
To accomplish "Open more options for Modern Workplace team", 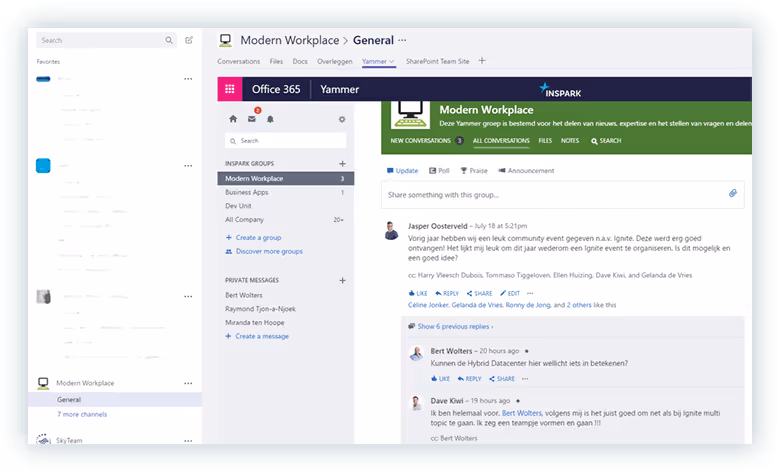I will pos(188,383).
